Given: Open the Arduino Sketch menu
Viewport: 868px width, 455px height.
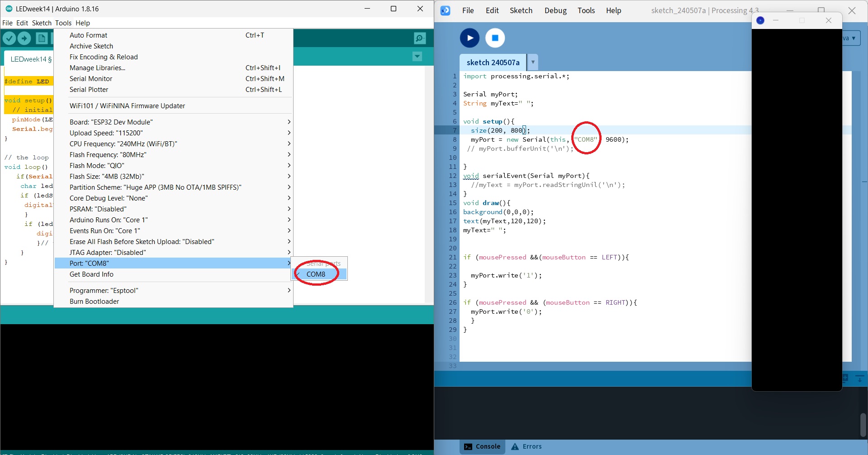Looking at the screenshot, I should pos(42,23).
